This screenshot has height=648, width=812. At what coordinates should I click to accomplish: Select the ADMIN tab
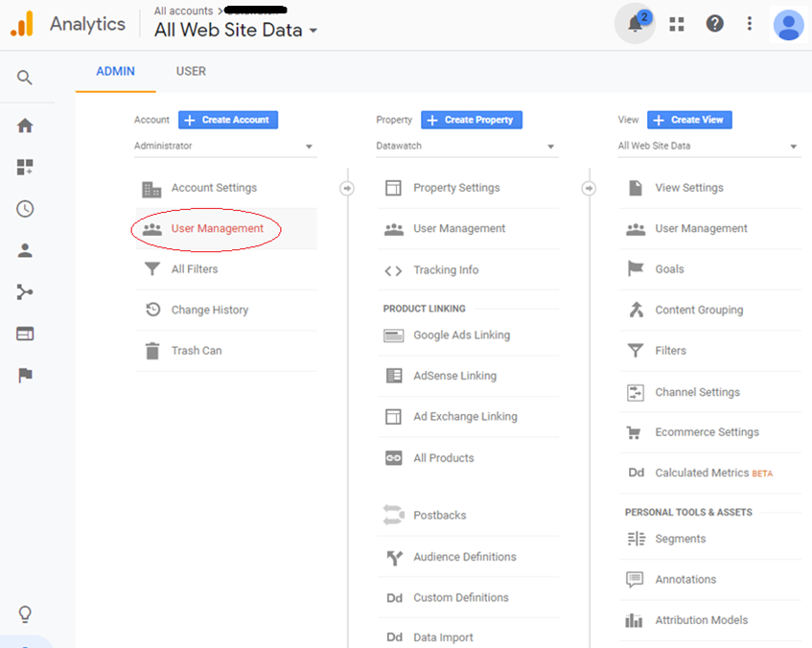click(116, 72)
